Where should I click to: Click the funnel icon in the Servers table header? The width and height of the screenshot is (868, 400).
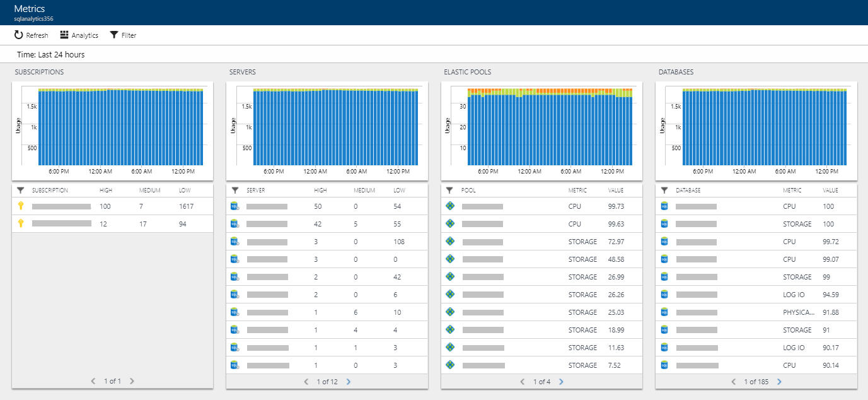[x=234, y=190]
